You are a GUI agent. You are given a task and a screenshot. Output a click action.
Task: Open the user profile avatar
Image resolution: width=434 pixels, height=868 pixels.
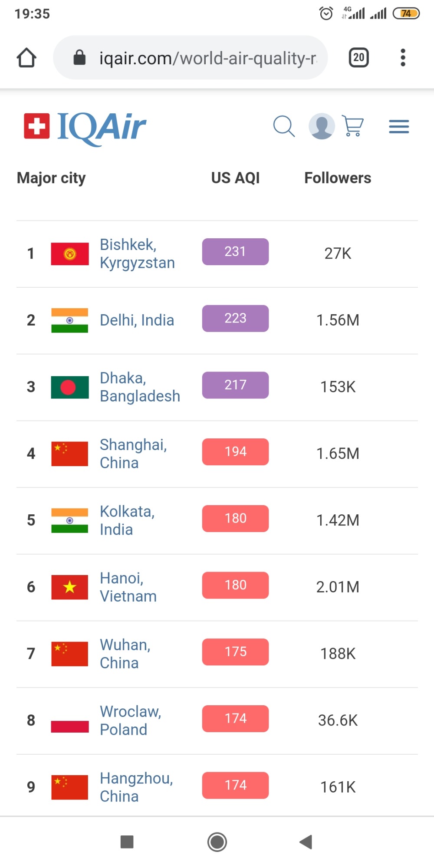coord(322,126)
